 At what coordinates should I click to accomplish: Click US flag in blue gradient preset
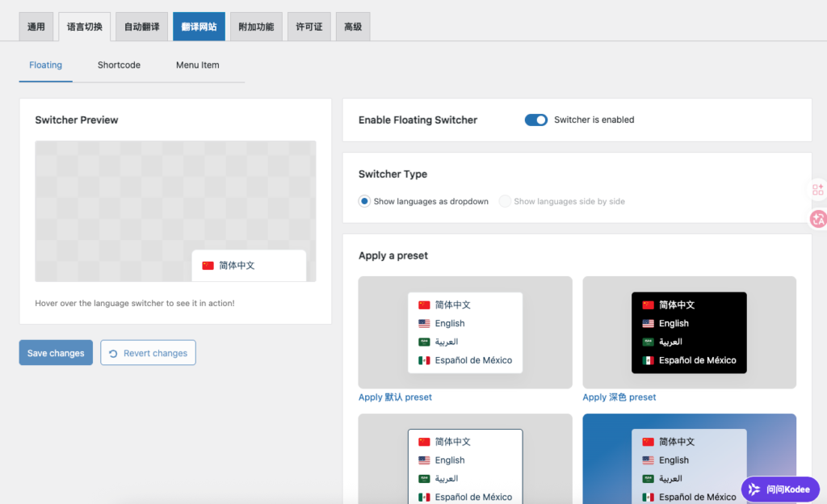(x=649, y=460)
